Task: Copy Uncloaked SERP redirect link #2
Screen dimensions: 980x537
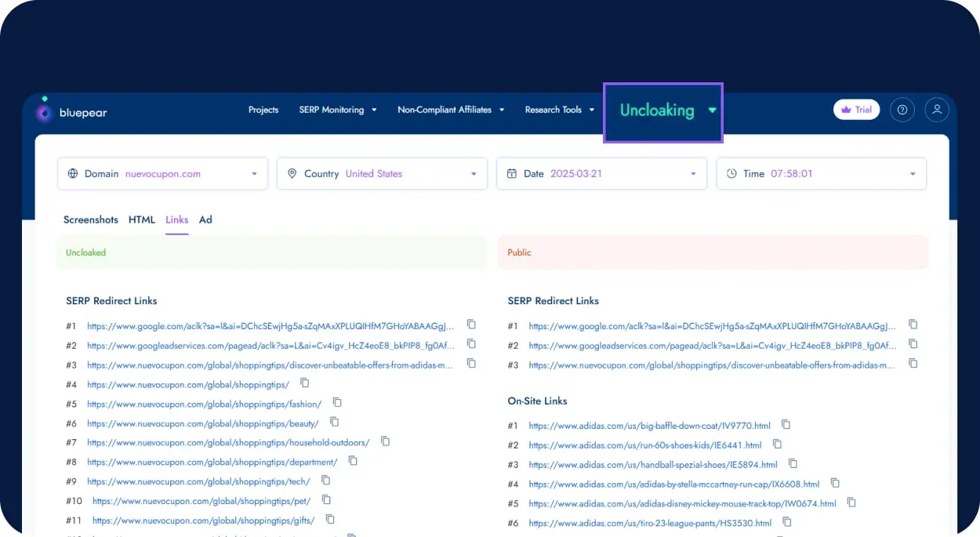Action: (x=471, y=344)
